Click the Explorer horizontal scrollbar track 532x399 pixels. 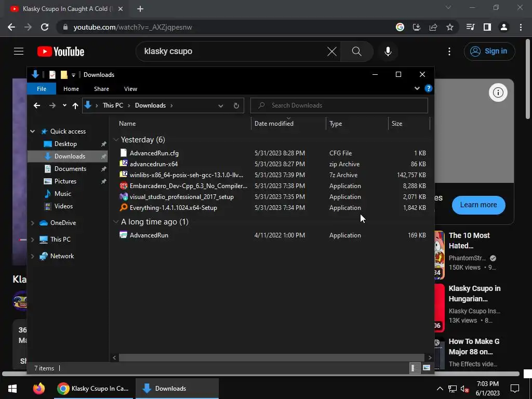click(x=271, y=357)
